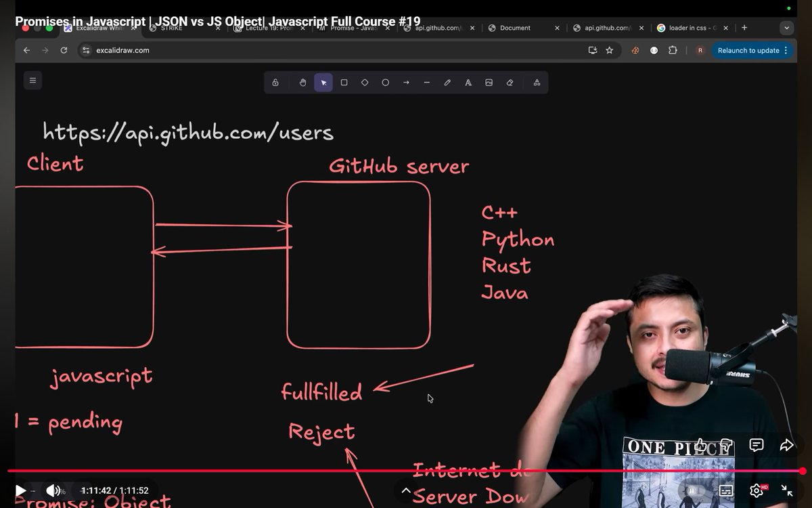Switch to the loader in css tab
Viewport: 812px width, 508px height.
pos(694,28)
